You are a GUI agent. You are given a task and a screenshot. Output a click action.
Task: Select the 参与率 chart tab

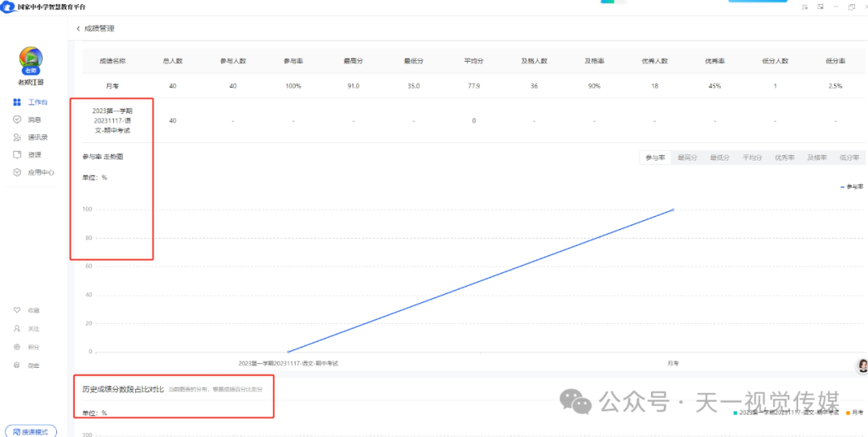point(655,158)
